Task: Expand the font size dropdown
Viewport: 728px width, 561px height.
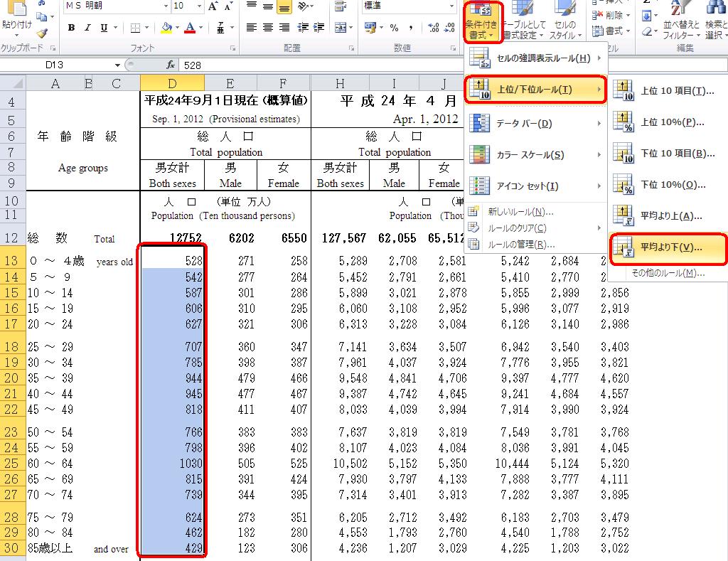Action: pyautogui.click(x=198, y=6)
